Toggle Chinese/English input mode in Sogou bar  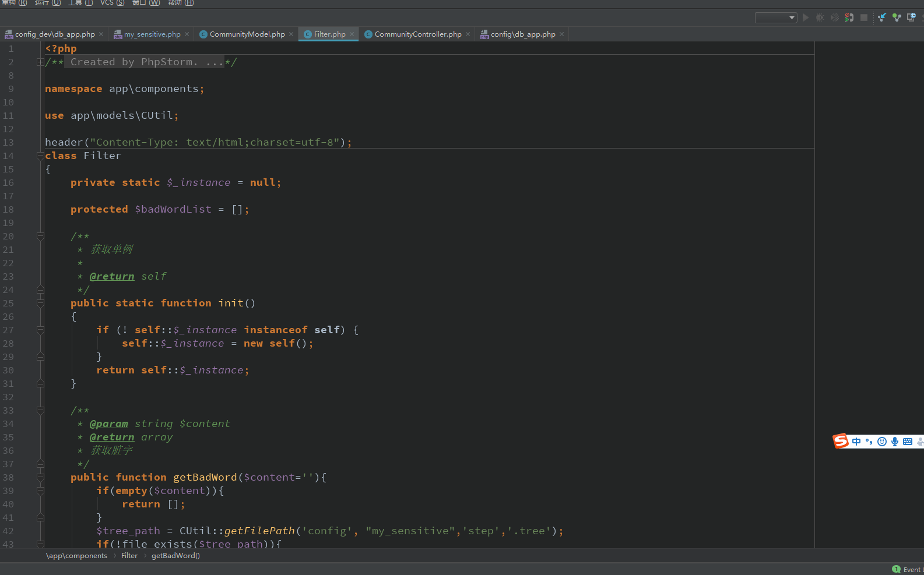[856, 442]
